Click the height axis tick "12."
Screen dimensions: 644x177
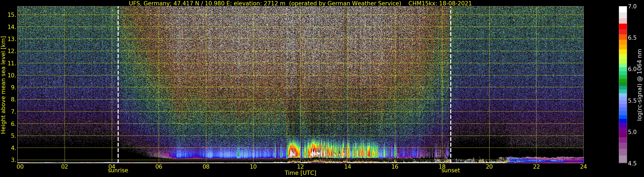click(12, 51)
